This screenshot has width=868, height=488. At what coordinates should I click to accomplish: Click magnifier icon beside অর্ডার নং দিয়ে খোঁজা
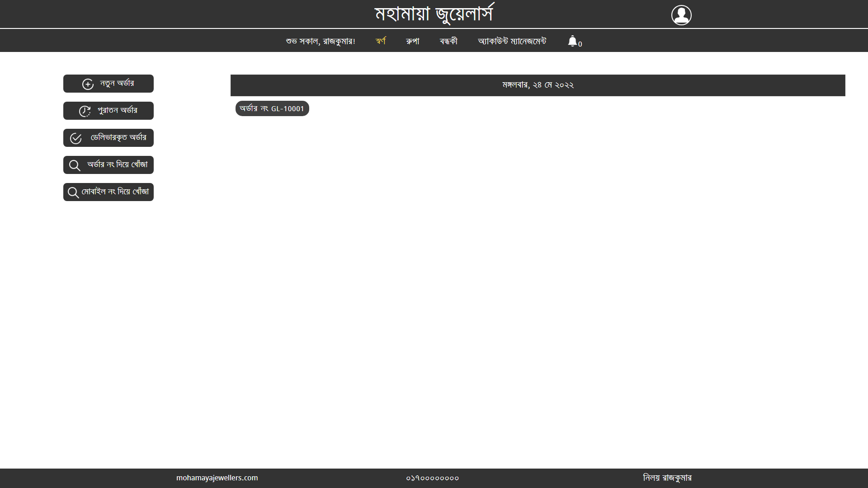[75, 165]
